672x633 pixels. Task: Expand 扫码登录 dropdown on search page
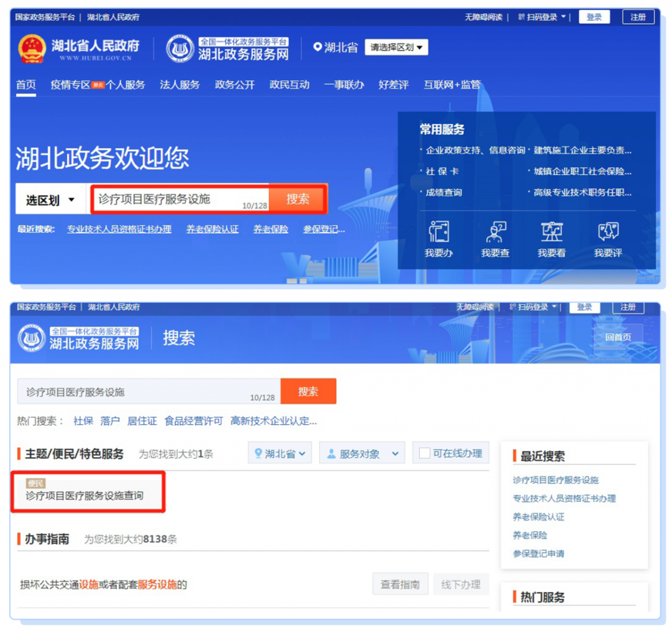click(554, 307)
